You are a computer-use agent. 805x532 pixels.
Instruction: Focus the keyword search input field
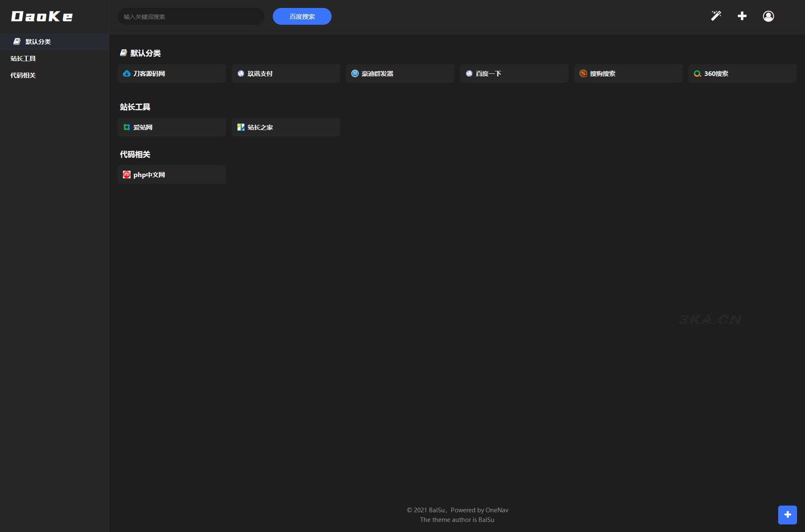(x=191, y=16)
